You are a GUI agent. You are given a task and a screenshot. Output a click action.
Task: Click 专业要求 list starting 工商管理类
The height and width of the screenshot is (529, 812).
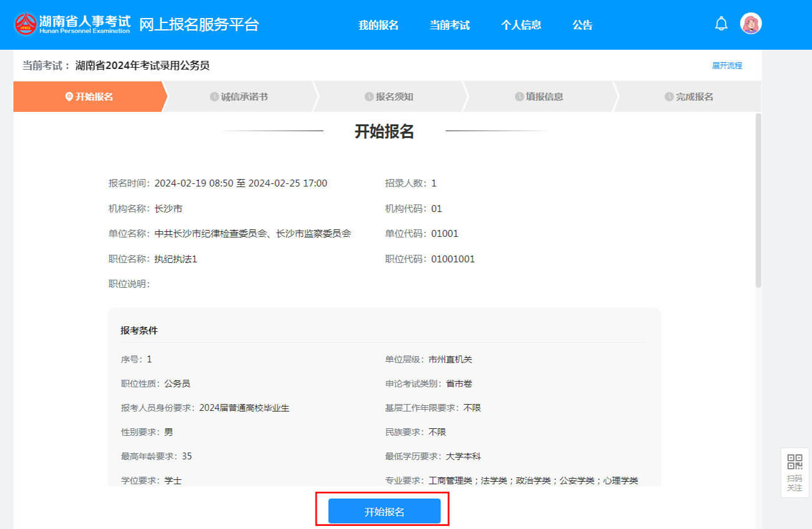pyautogui.click(x=534, y=481)
